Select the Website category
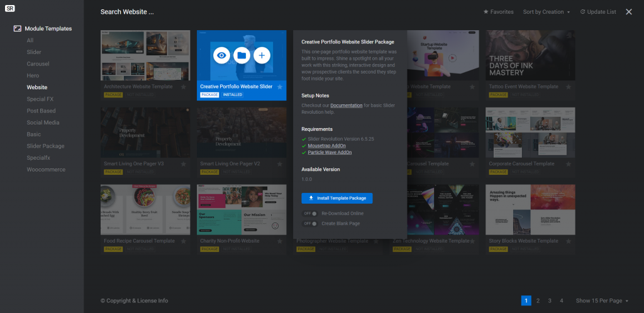The width and height of the screenshot is (644, 313). point(37,87)
